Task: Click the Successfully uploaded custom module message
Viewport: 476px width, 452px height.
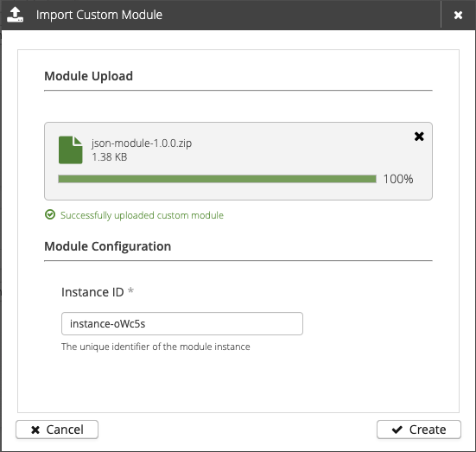Action: click(x=142, y=215)
